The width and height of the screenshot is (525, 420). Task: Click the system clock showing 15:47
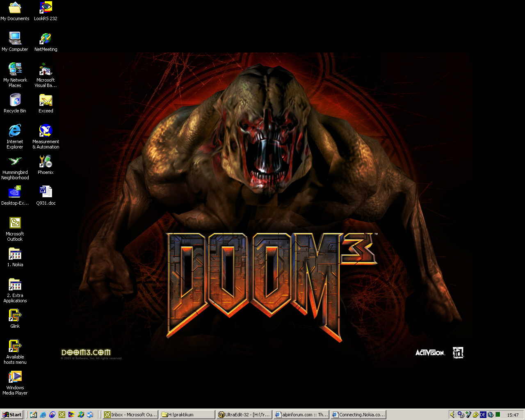[x=513, y=415]
